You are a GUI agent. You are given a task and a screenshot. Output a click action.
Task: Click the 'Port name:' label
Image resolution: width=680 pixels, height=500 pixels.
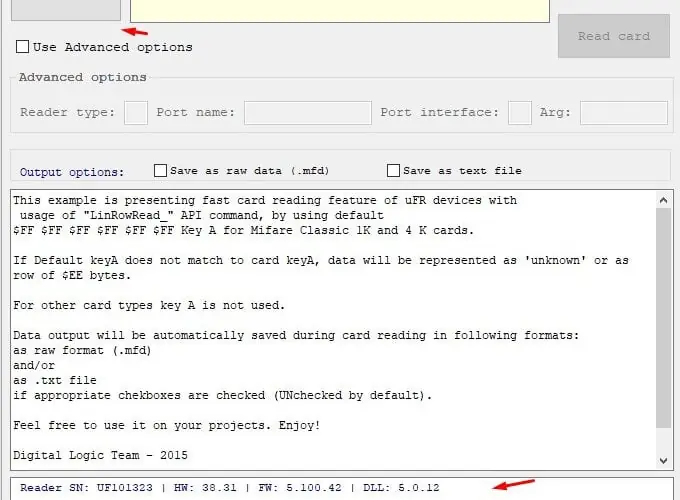[196, 112]
